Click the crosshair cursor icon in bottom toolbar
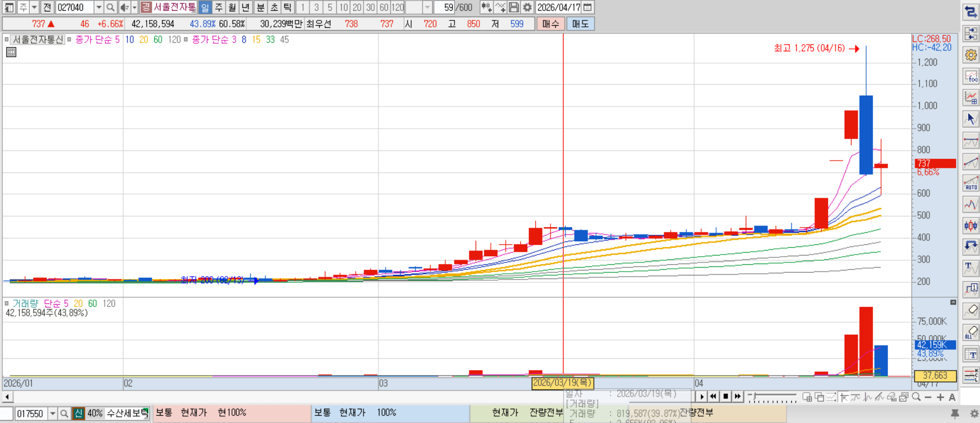Viewport: 980px width, 423px height. (844, 397)
